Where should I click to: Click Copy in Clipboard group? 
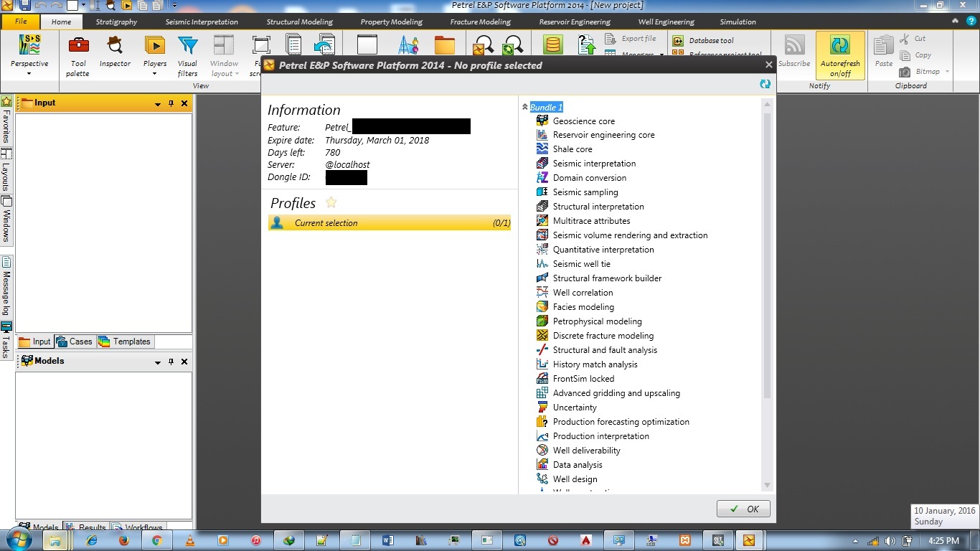(x=915, y=55)
